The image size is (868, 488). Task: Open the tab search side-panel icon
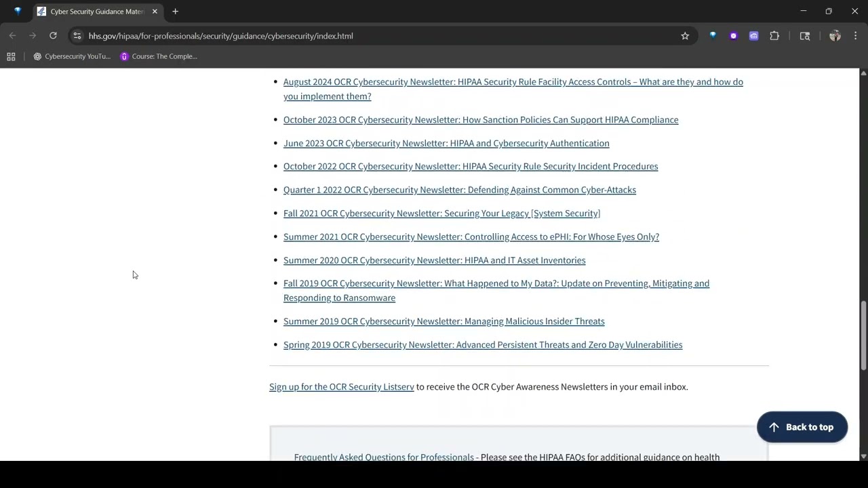click(805, 36)
